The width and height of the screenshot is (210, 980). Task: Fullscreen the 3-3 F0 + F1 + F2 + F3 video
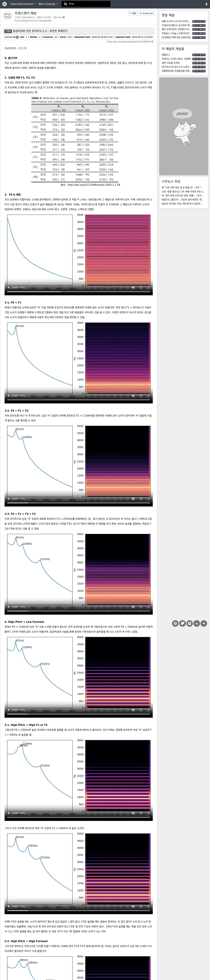point(141,607)
